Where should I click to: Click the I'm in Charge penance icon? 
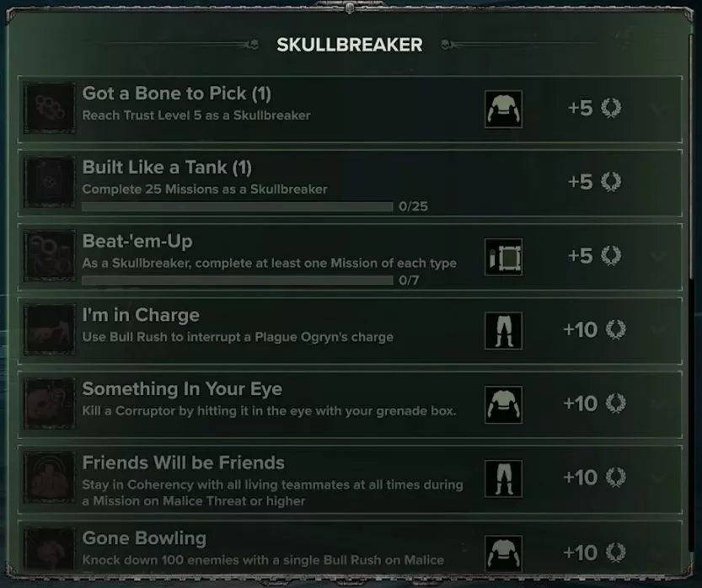pyautogui.click(x=49, y=328)
